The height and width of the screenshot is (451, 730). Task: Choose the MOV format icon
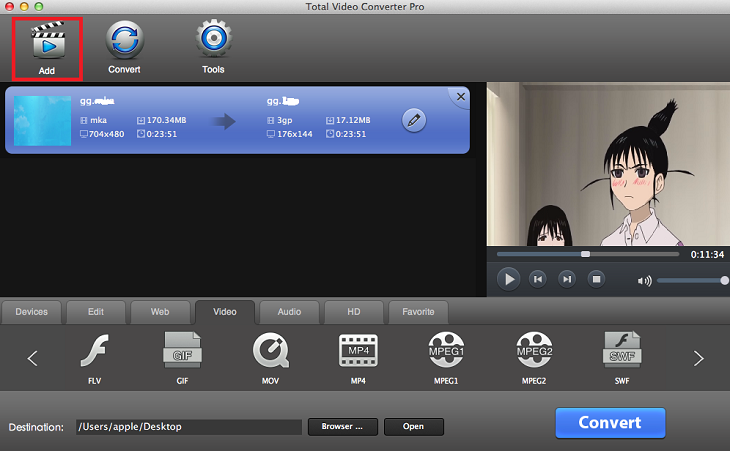pos(270,350)
